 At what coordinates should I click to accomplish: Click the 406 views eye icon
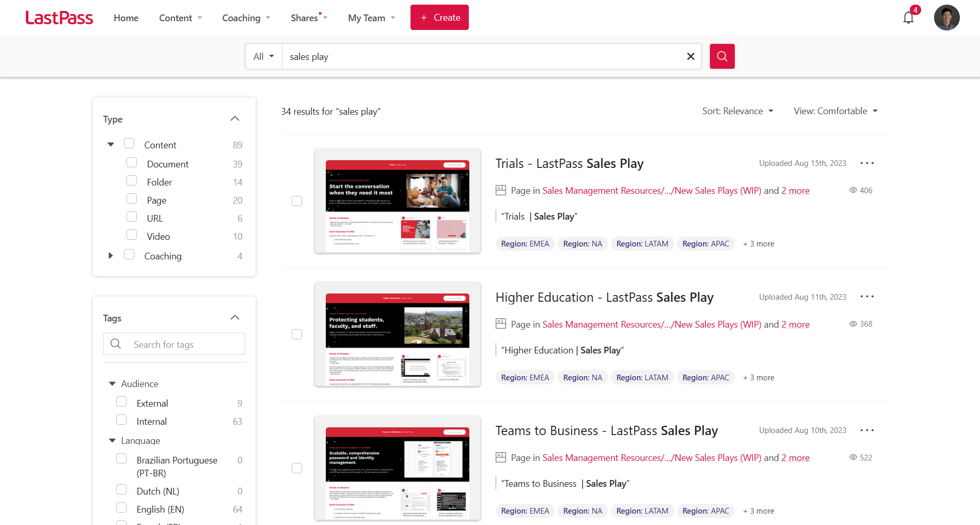coord(853,190)
